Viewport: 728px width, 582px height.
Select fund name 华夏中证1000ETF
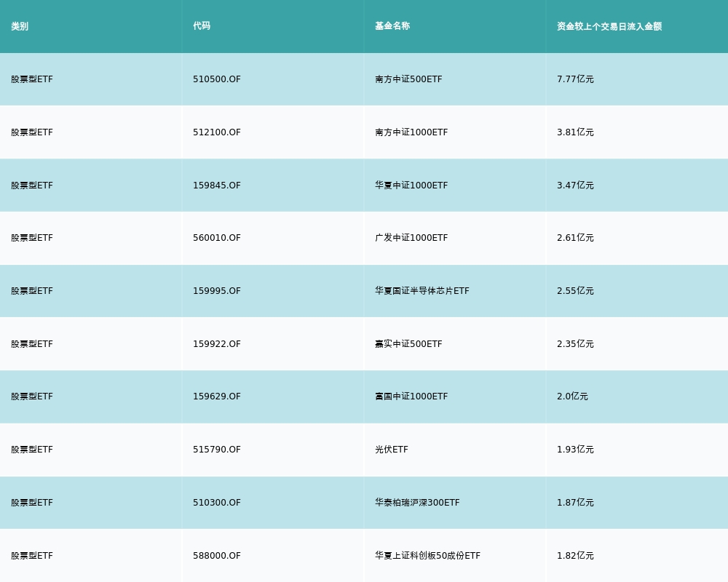coord(411,186)
